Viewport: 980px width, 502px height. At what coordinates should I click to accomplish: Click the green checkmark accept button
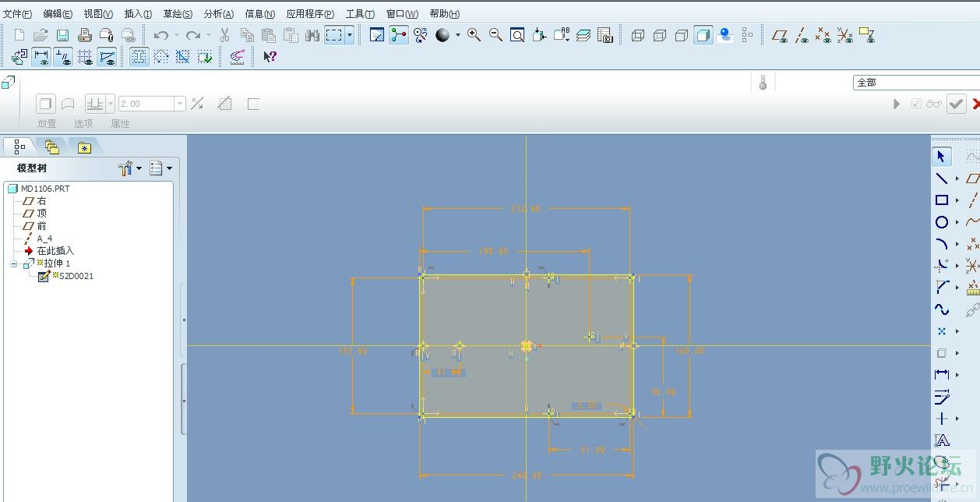pos(956,104)
